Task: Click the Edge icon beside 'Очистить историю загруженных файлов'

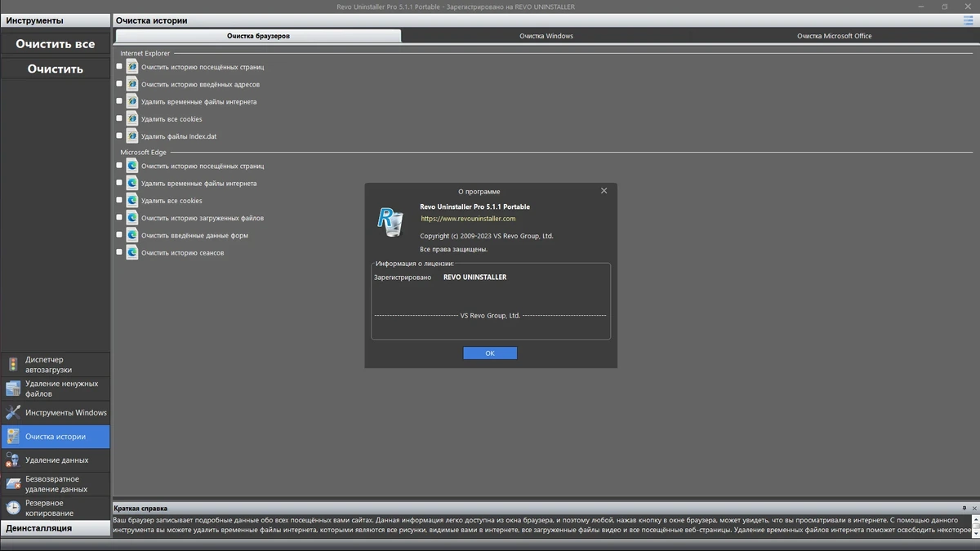Action: tap(131, 218)
